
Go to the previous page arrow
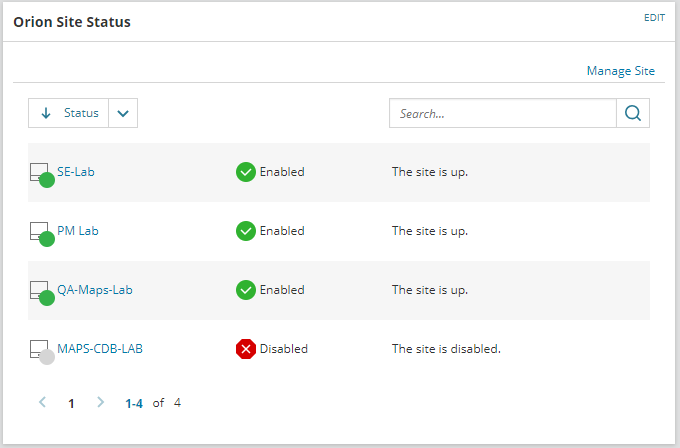click(x=43, y=403)
